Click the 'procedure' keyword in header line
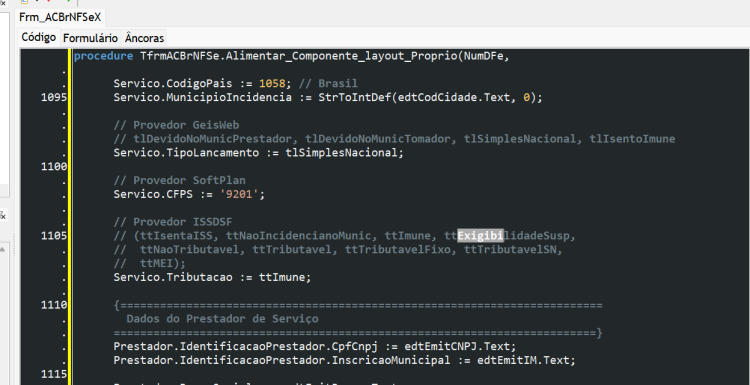Viewport: 750px width, 385px height. [103, 56]
